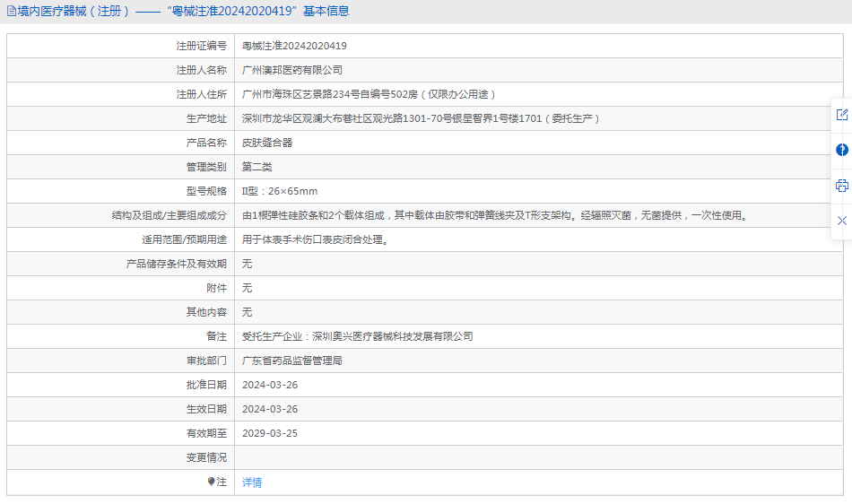Select the product name 皮肤缝合器
Screen dimensions: 852x504
click(266, 143)
